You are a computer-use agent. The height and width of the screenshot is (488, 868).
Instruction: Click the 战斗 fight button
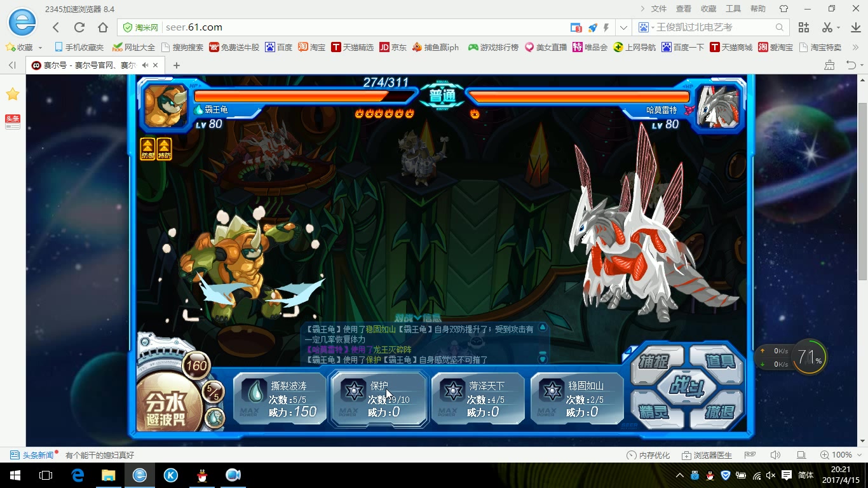[x=686, y=386]
